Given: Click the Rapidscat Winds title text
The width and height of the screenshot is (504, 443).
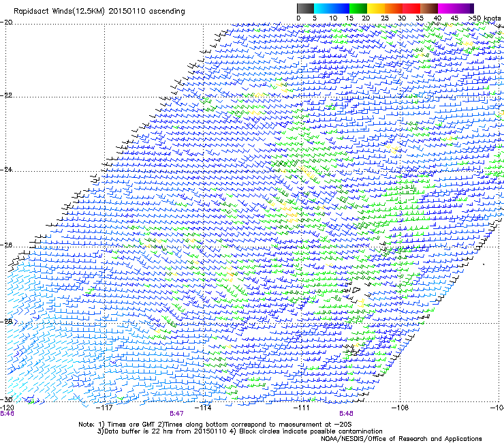Looking at the screenshot, I should [99, 12].
